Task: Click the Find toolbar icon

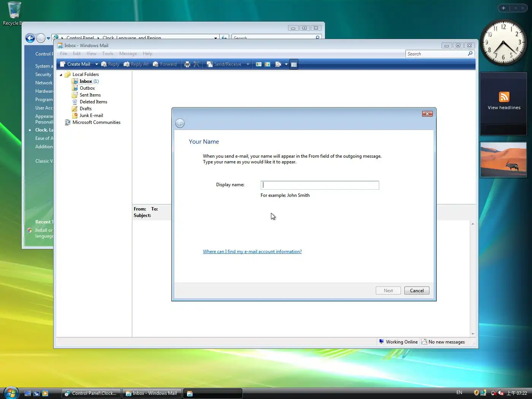Action: [x=278, y=64]
